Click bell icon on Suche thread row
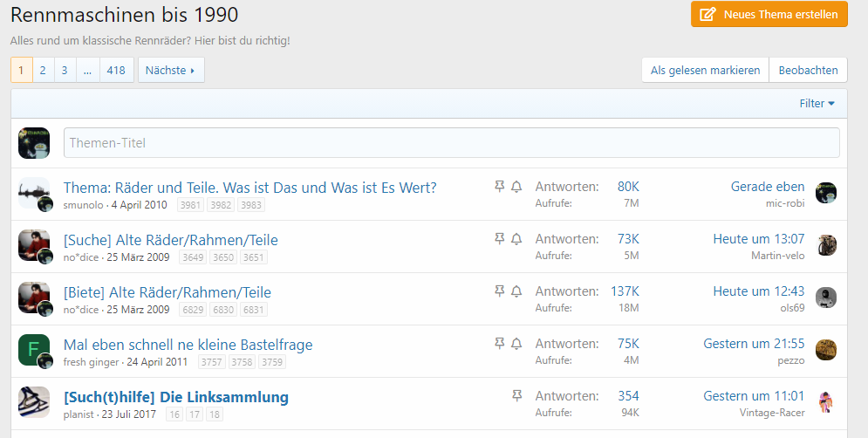The height and width of the screenshot is (438, 868). tap(516, 239)
